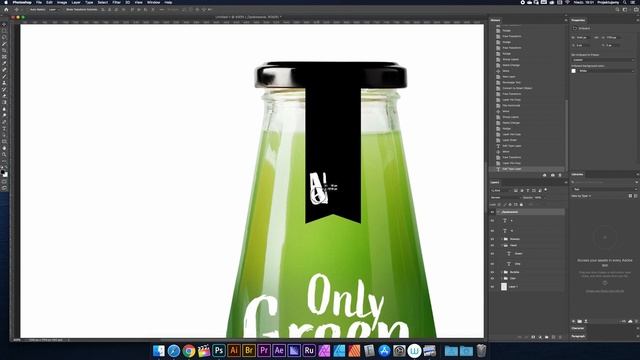This screenshot has width=640, height=360.
Task: Select the Zoom tool
Action: coord(4,155)
